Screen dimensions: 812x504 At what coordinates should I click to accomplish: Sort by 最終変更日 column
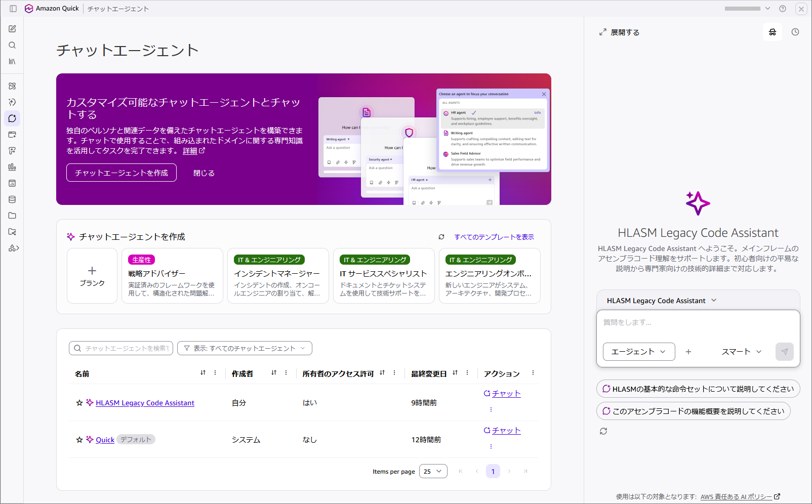(455, 372)
